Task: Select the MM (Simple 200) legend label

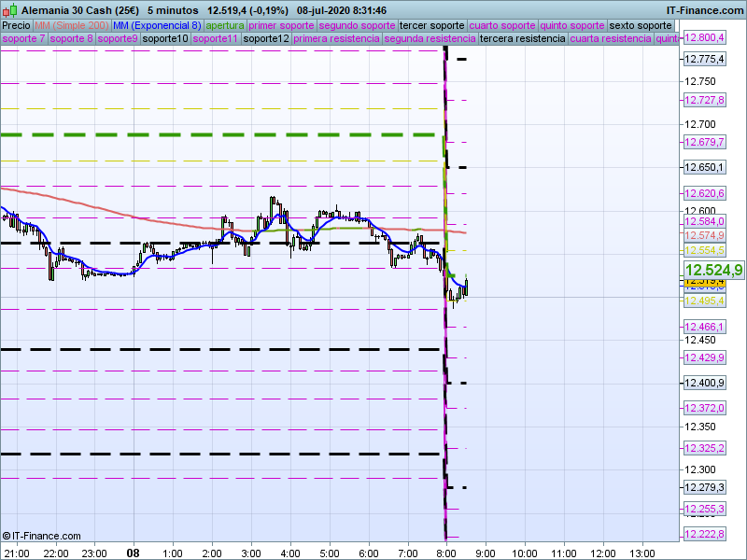Action: [x=64, y=25]
